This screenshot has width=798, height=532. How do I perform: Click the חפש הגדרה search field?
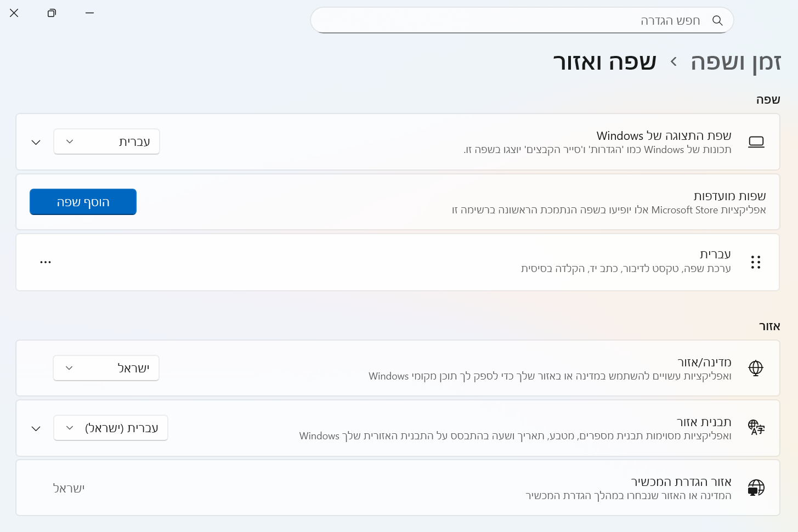(510, 21)
